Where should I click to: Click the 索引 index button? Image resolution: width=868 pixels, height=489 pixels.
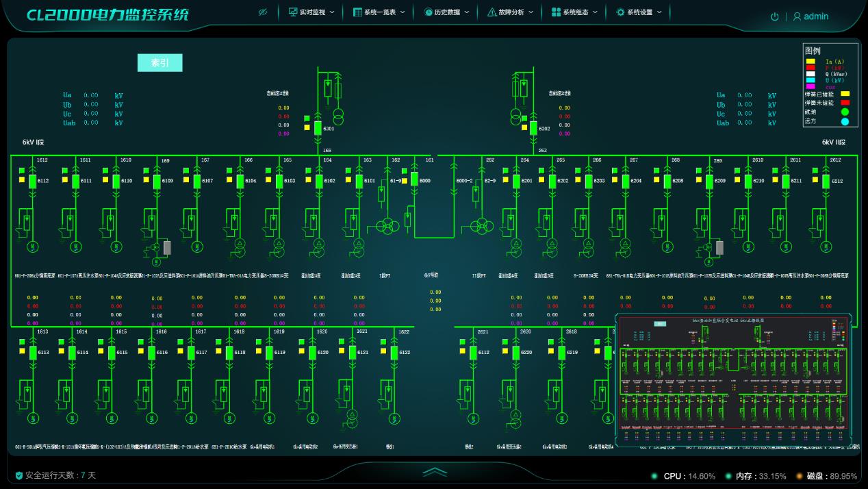[x=159, y=63]
